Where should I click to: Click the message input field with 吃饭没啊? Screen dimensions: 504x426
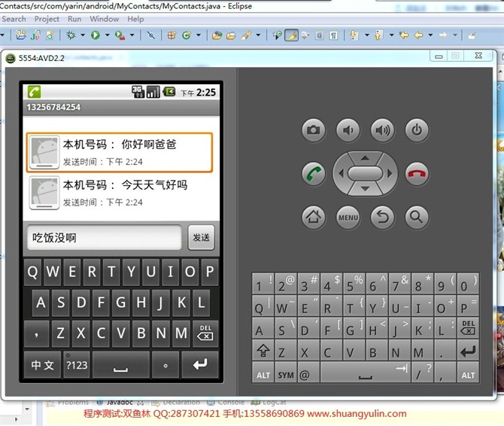[104, 238]
